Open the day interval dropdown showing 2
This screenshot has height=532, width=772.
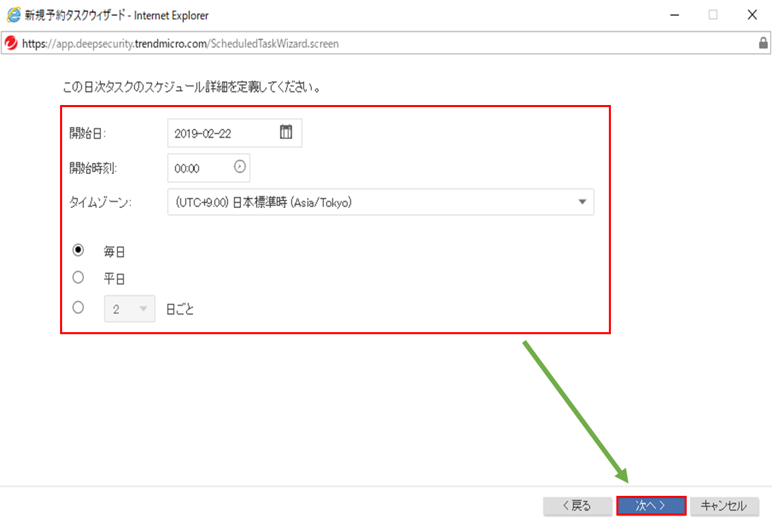pos(130,309)
